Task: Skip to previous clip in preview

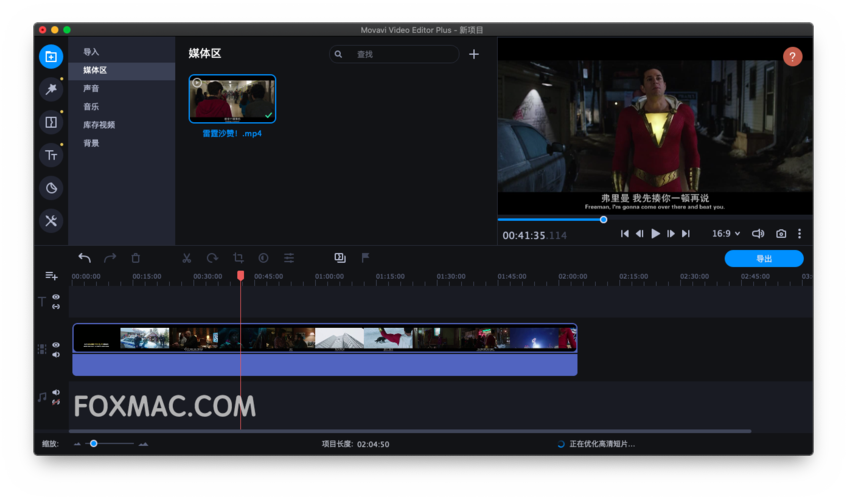Action: (624, 234)
